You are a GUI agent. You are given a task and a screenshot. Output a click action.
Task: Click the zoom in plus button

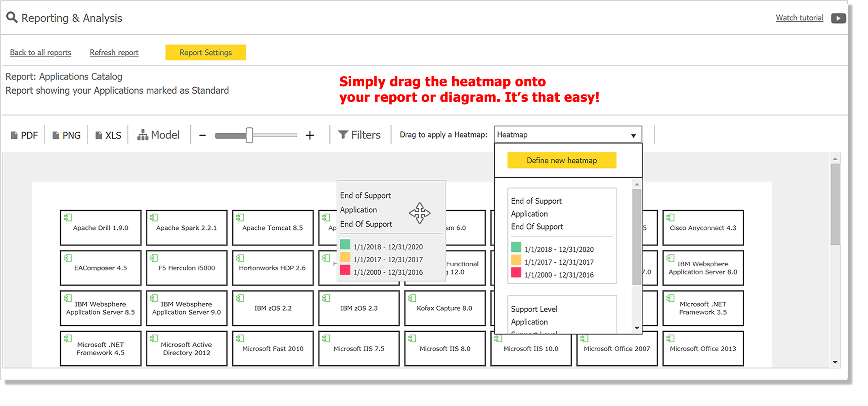pos(310,135)
